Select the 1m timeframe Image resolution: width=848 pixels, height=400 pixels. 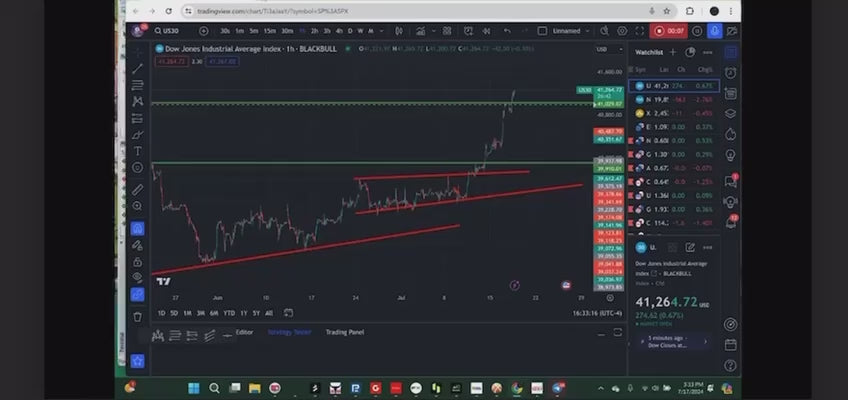(x=240, y=31)
